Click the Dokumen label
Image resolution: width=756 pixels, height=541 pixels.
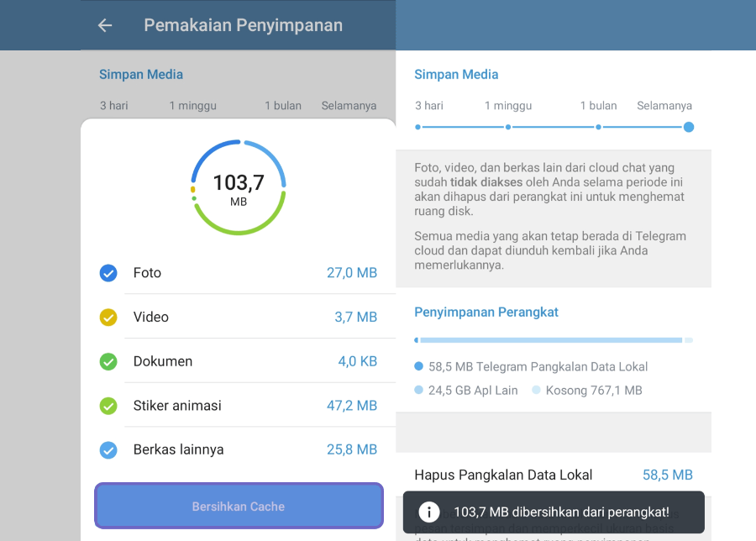(x=163, y=361)
